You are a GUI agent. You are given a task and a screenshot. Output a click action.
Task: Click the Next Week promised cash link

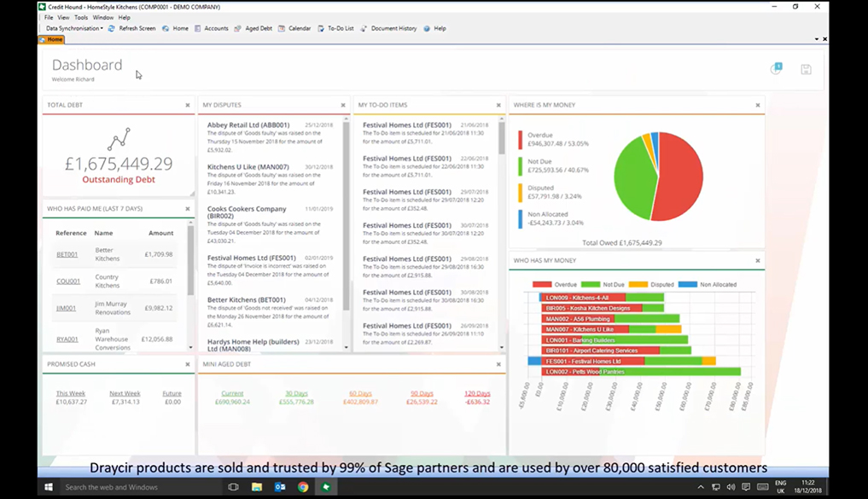pos(125,393)
